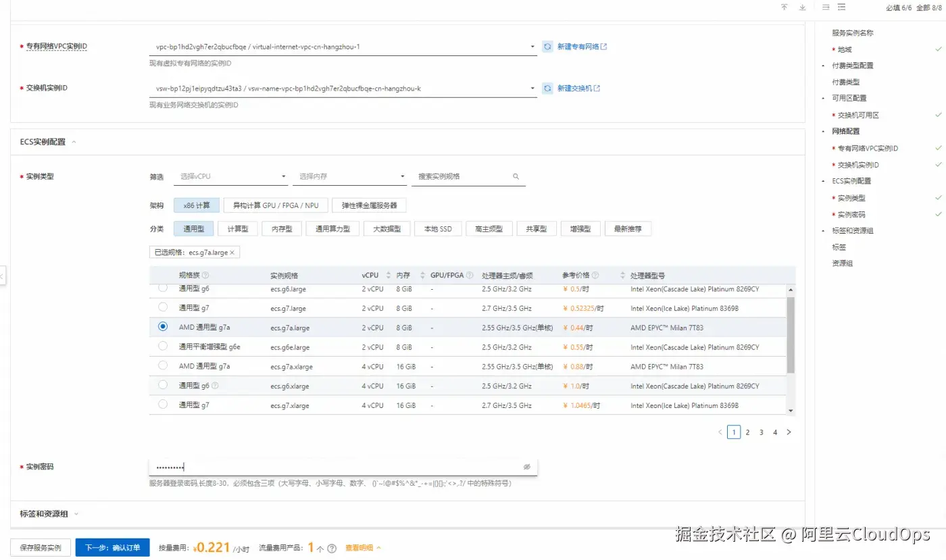Jump to 实例密码 in the outline
946x560 pixels.
pyautogui.click(x=851, y=215)
